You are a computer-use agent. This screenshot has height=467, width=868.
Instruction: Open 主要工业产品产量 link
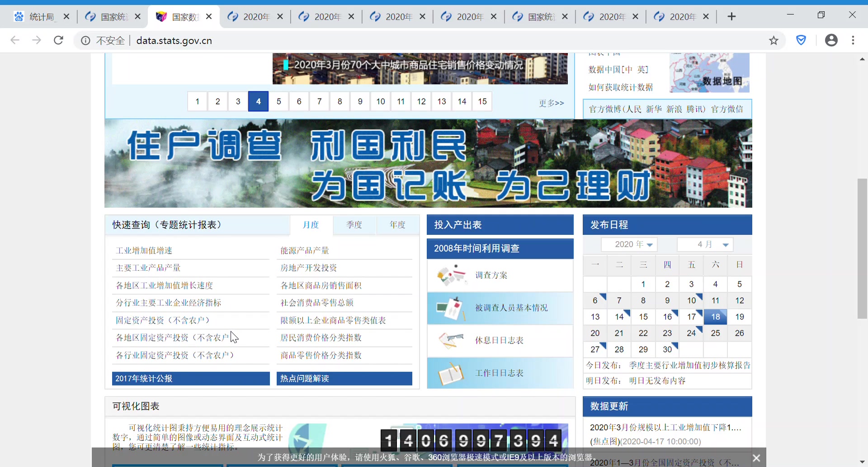coord(148,268)
